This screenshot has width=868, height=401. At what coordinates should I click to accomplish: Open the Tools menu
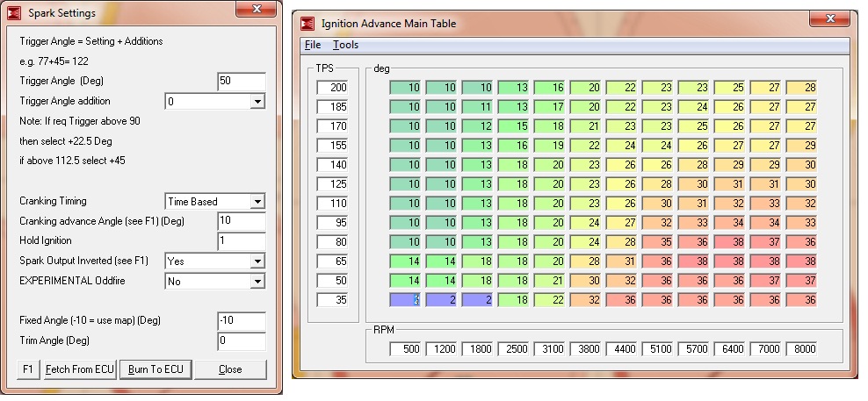tap(345, 45)
